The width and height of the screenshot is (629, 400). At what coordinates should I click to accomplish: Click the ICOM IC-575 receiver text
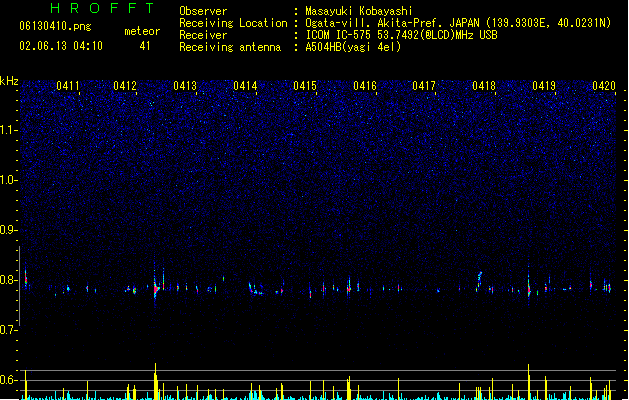click(x=402, y=35)
